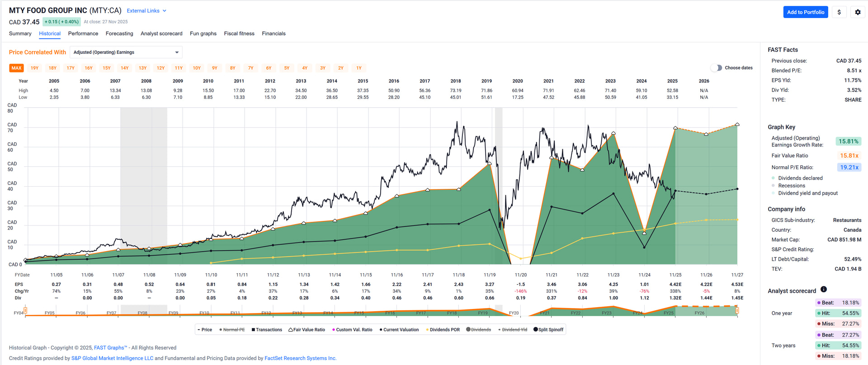
Task: Open the Adjusted (Operating) Earnings dropdown
Action: (x=126, y=52)
